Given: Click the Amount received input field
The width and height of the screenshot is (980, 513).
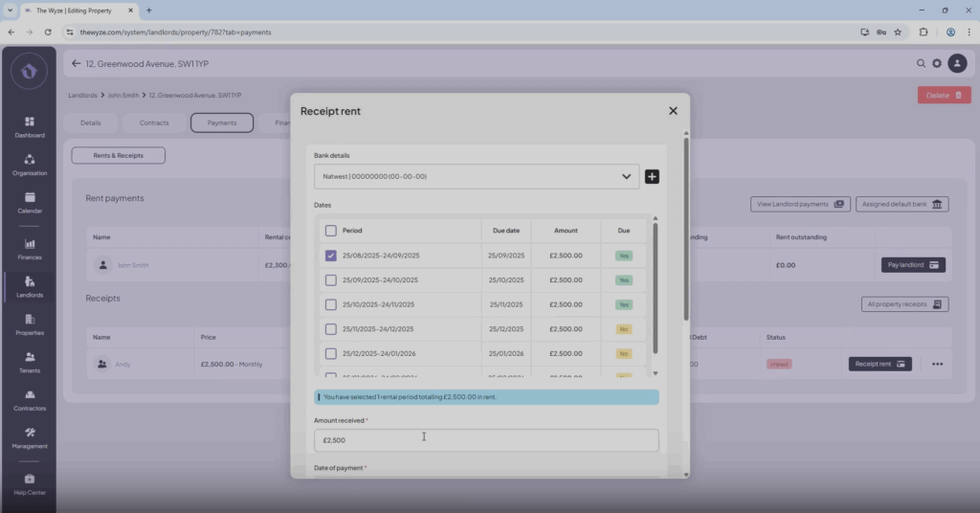Looking at the screenshot, I should click(486, 440).
